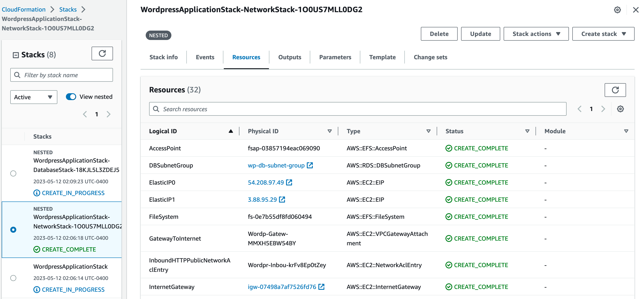644x299 pixels.
Task: Collapse the Stacks side panel icon
Action: pos(16,55)
